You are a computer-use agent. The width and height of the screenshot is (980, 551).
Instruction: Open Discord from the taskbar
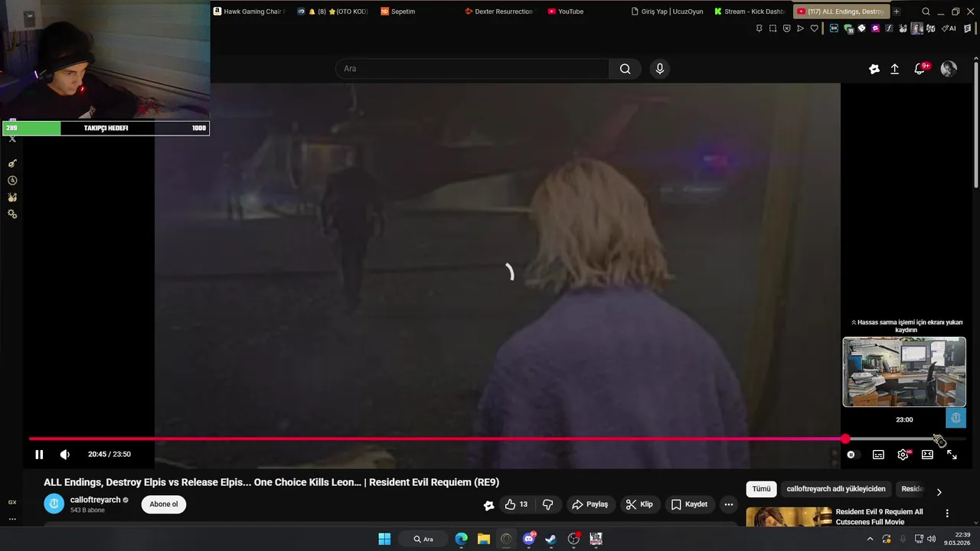pyautogui.click(x=528, y=539)
